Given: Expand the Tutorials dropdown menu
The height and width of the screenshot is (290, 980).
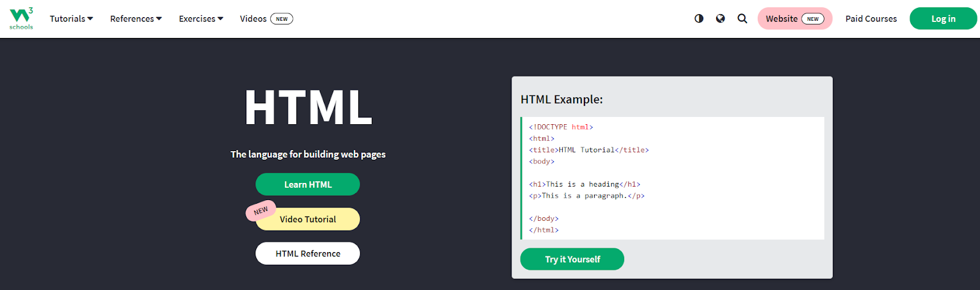Looking at the screenshot, I should pos(71,19).
